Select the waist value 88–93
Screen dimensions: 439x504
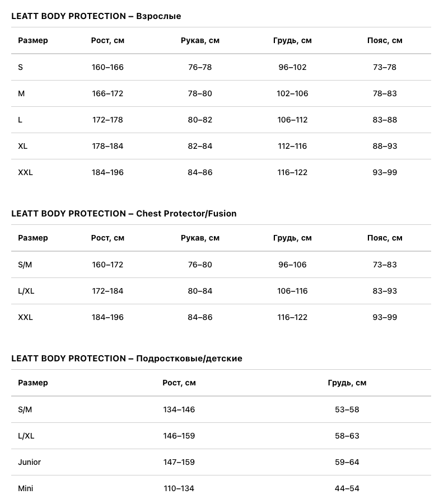[385, 146]
